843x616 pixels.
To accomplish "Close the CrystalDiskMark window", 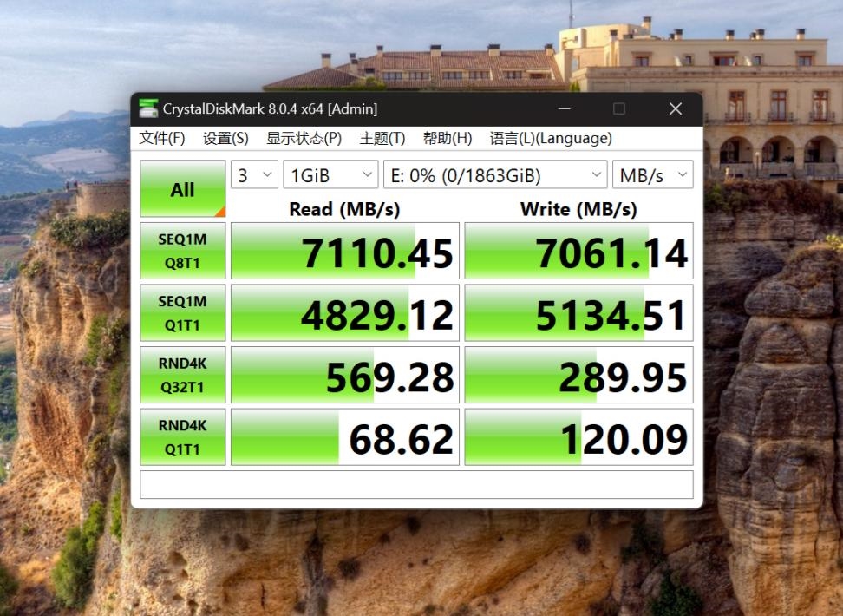I will 676,108.
